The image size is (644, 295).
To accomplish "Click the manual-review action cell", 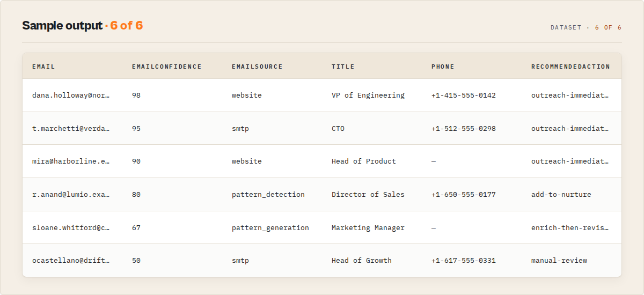I will [x=559, y=260].
